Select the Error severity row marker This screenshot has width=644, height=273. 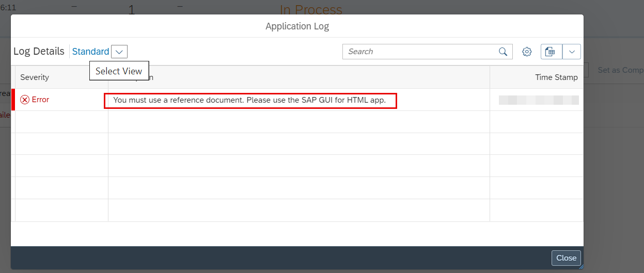[x=13, y=100]
